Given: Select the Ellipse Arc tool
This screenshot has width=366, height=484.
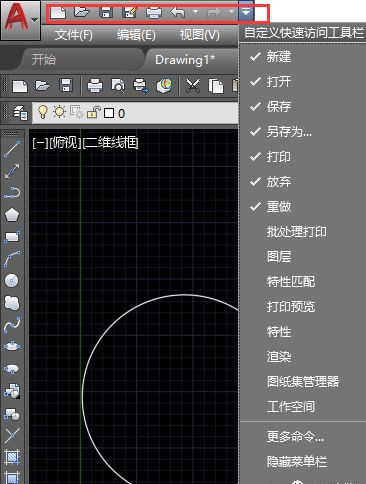Looking at the screenshot, I should 12,368.
